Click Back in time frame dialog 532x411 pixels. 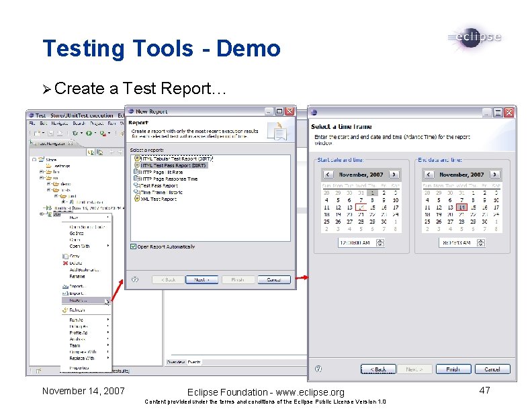tap(378, 369)
